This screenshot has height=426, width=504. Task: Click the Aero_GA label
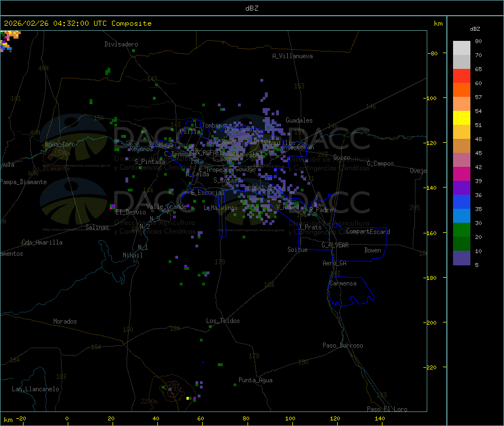tap(334, 263)
